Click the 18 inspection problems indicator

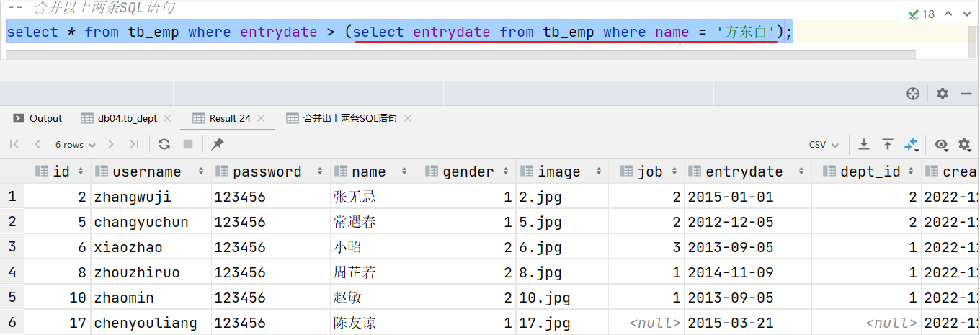click(922, 14)
